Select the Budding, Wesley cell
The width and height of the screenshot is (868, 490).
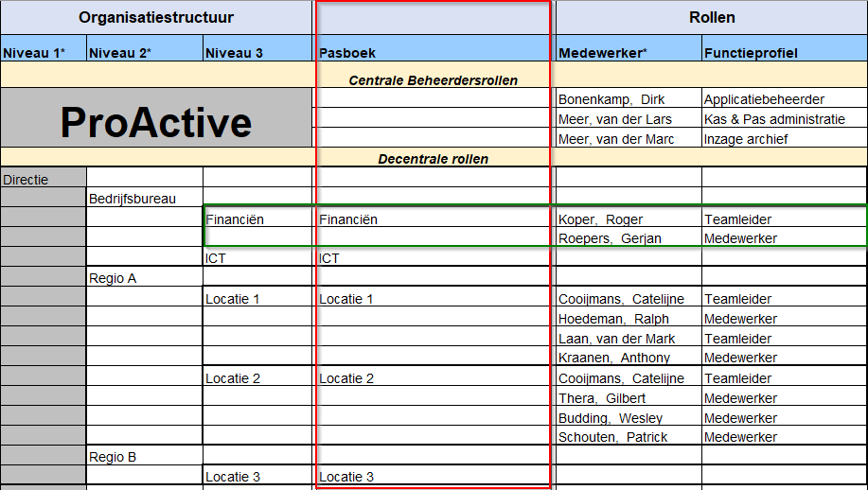click(x=629, y=416)
